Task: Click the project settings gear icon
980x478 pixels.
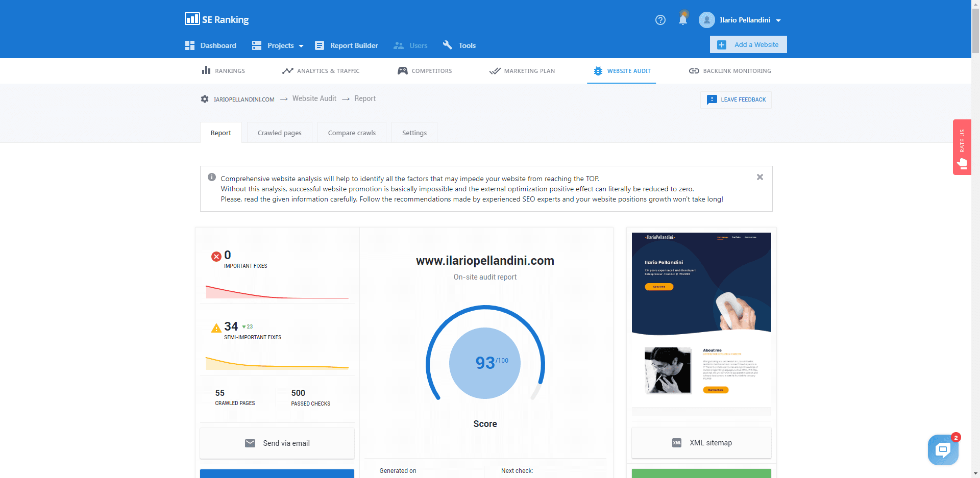Action: click(x=205, y=99)
